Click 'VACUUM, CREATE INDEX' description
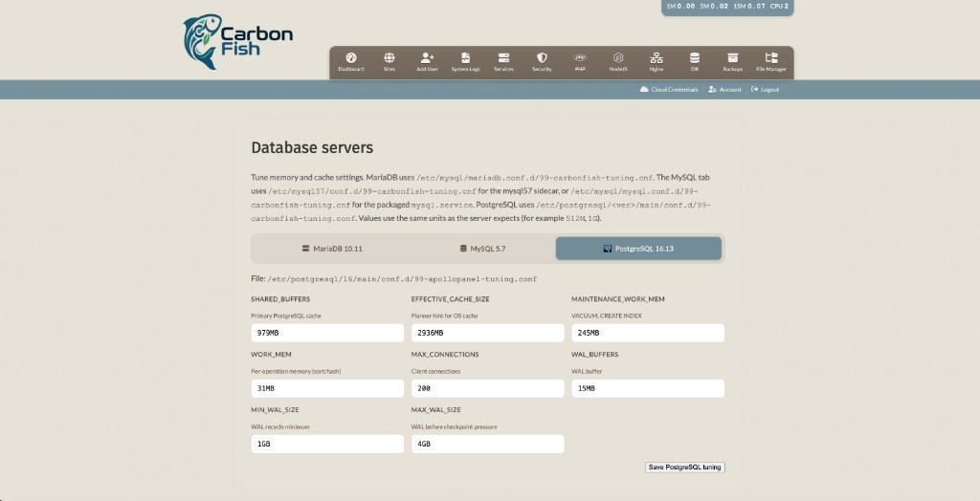Image resolution: width=980 pixels, height=501 pixels. click(606, 316)
